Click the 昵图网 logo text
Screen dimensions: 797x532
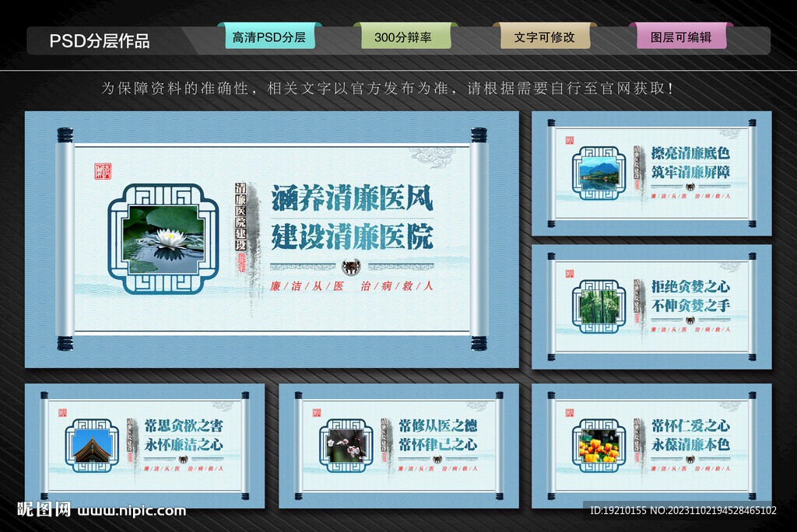coord(44,509)
